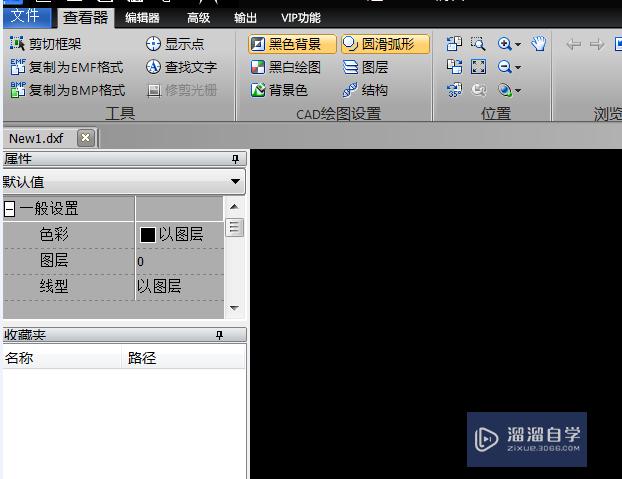Close the New1.dxf tab
Viewport: 622px width, 479px height.
(86, 138)
